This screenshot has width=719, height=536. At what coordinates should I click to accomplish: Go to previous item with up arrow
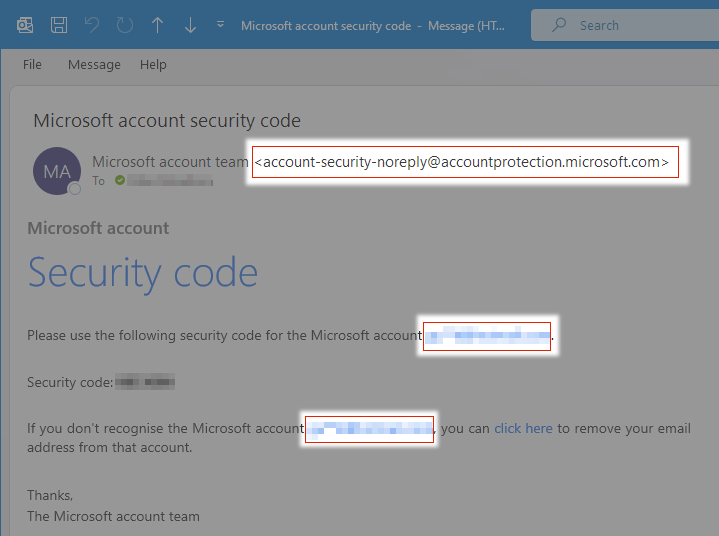coord(157,25)
